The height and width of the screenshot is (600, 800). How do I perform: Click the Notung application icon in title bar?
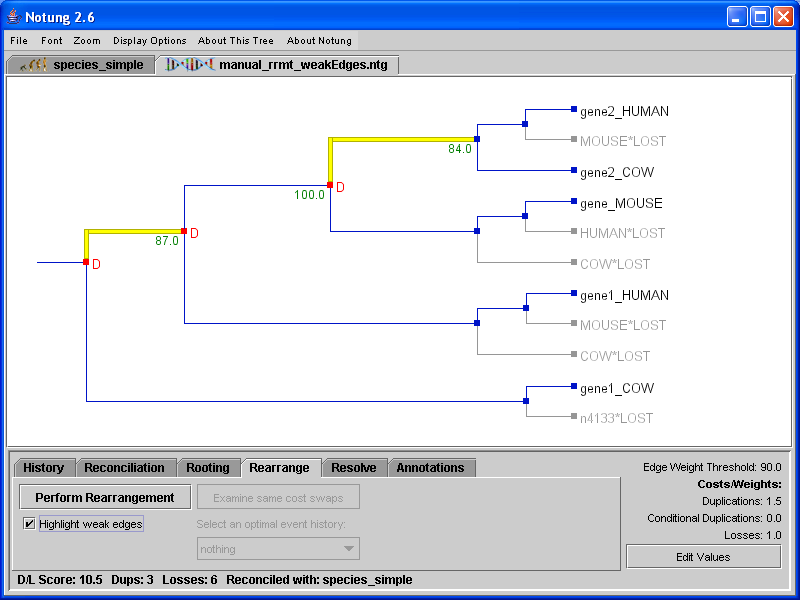click(13, 17)
